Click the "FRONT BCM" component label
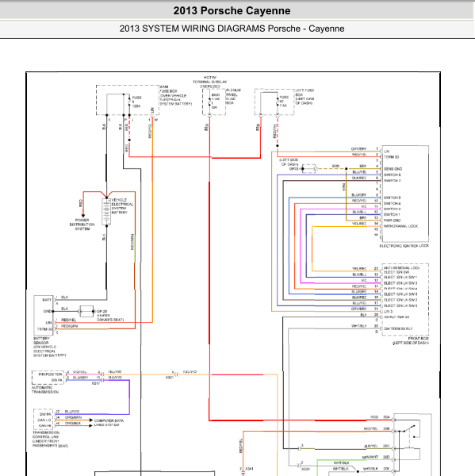 pos(418,338)
